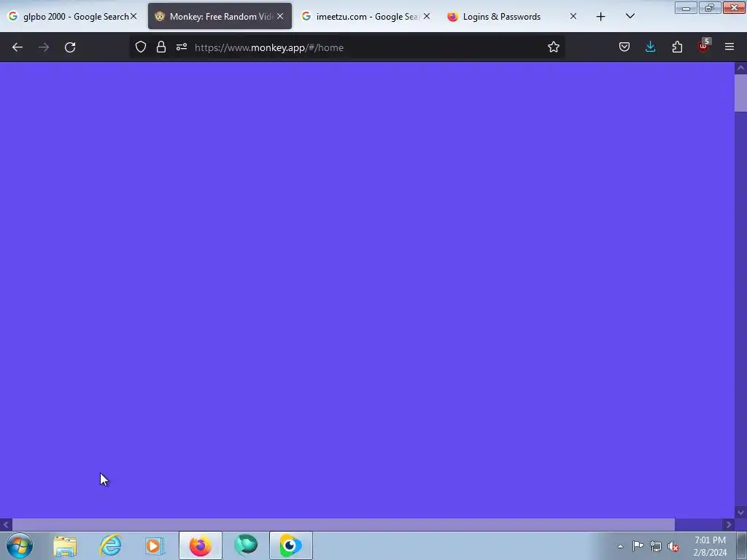Close the Monkey tab
Viewport: 747px width, 560px height.
point(280,17)
